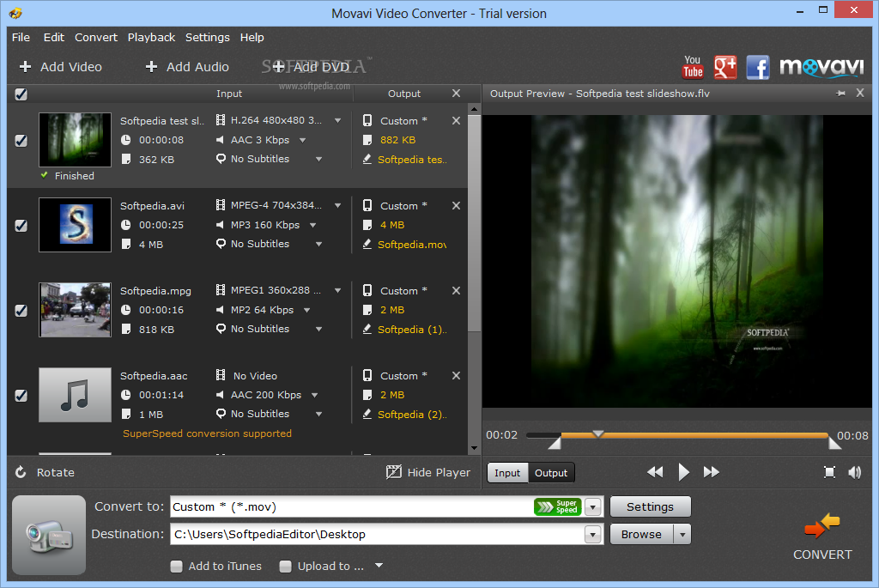Viewport: 879px width, 588px height.
Task: Open the Convert to format dropdown
Action: click(x=592, y=506)
